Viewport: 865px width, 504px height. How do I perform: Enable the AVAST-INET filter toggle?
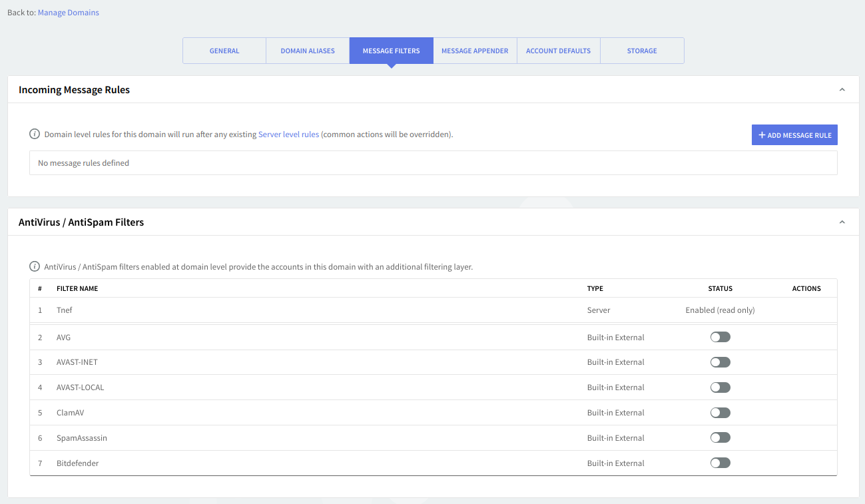720,362
